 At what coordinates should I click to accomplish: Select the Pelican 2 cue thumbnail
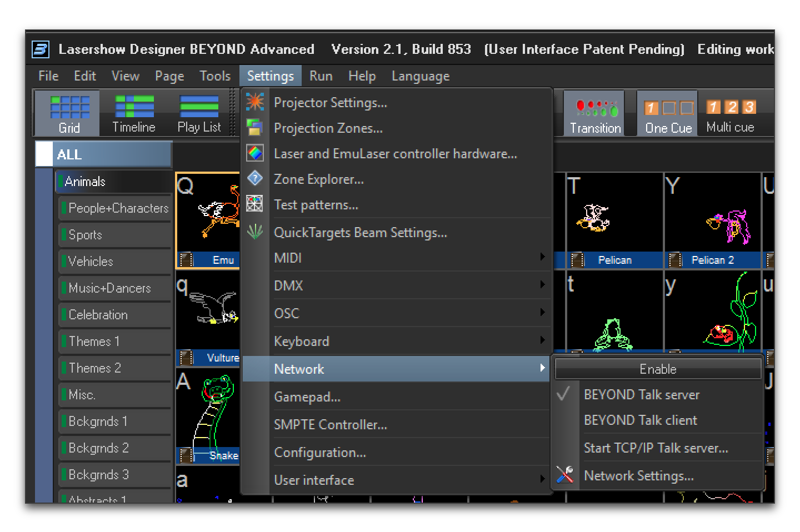713,220
